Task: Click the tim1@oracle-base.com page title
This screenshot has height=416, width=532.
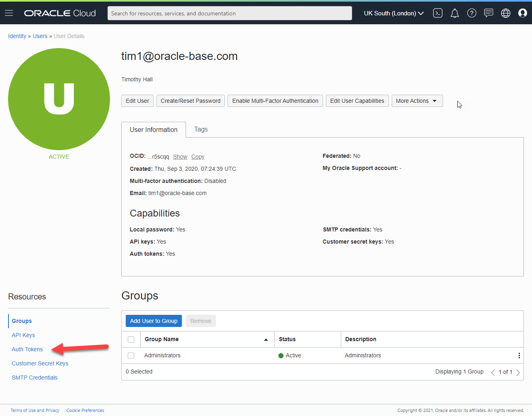Action: coord(179,56)
